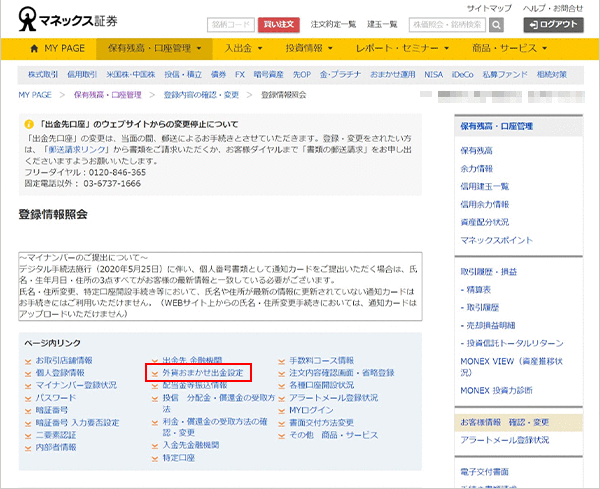Open the ヘルプ・お問合せ link
This screenshot has width=600, height=489.
[x=553, y=8]
